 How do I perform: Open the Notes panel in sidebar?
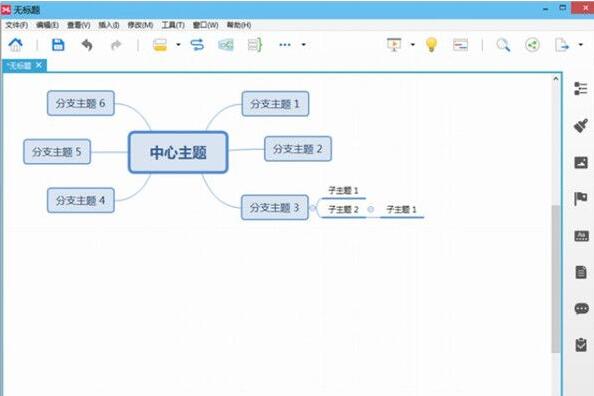tap(581, 272)
